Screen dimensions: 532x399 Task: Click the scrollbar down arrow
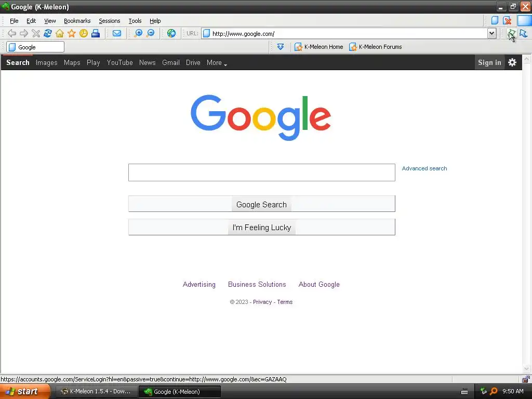coord(527,368)
